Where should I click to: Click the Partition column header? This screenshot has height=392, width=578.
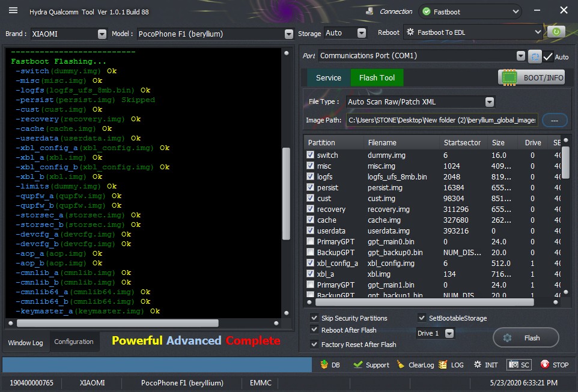tap(334, 143)
